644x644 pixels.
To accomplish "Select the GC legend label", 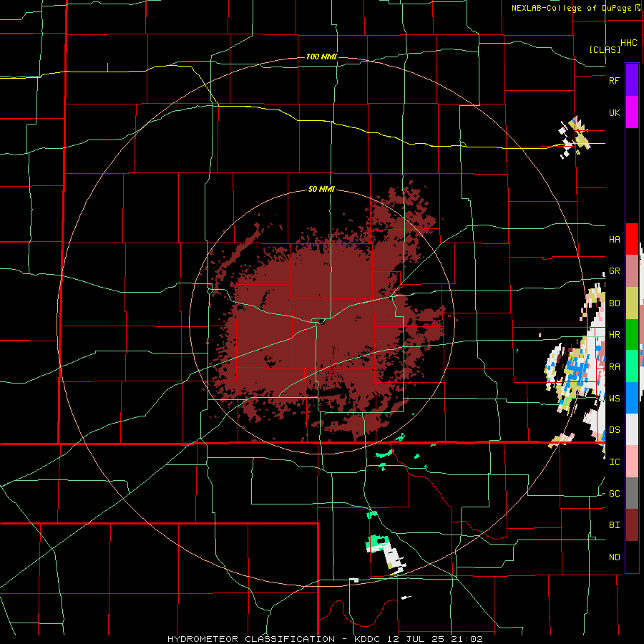I will [614, 494].
